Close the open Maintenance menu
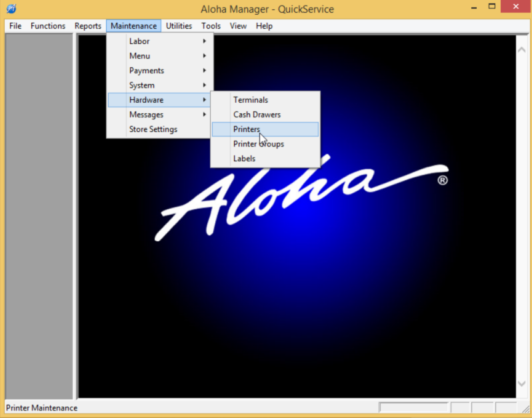532x418 pixels. [x=134, y=26]
